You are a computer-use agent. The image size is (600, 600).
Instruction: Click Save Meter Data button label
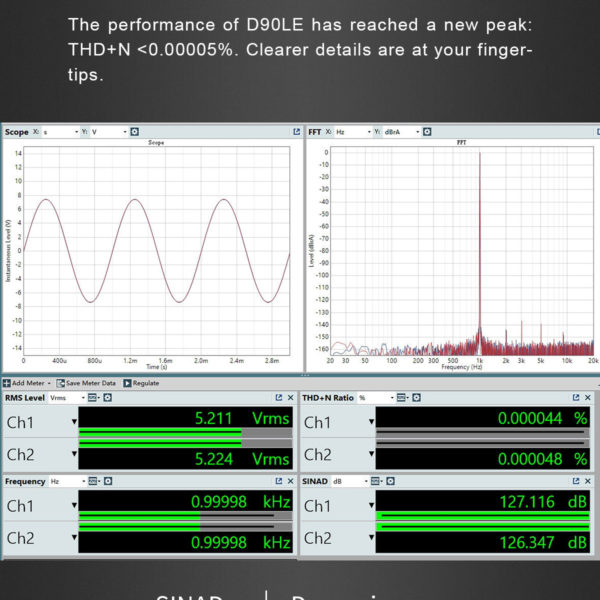[90, 383]
